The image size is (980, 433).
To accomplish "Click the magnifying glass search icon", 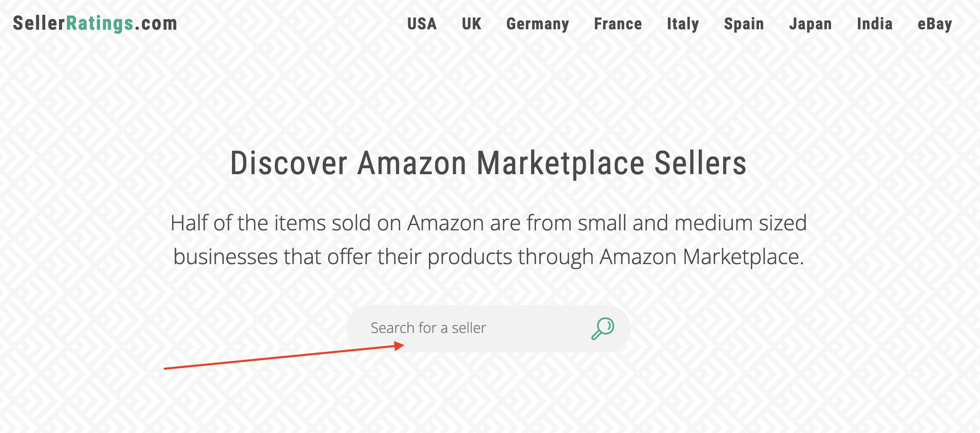I will [x=603, y=328].
